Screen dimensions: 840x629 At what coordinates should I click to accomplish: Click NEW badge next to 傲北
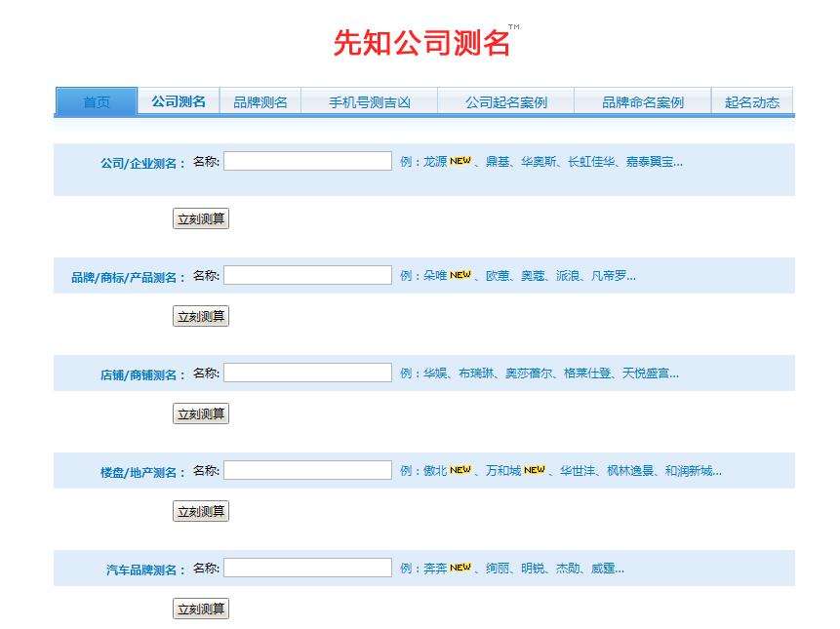point(460,469)
